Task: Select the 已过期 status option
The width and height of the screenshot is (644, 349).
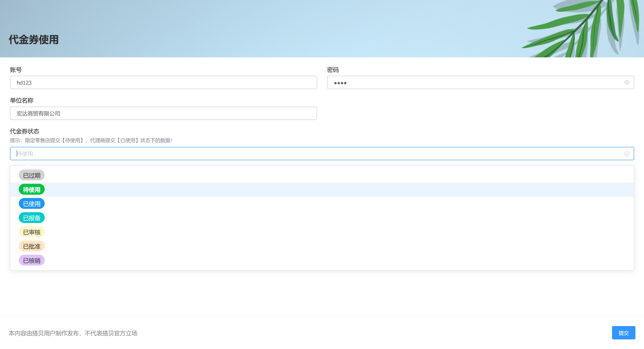Action: (32, 175)
